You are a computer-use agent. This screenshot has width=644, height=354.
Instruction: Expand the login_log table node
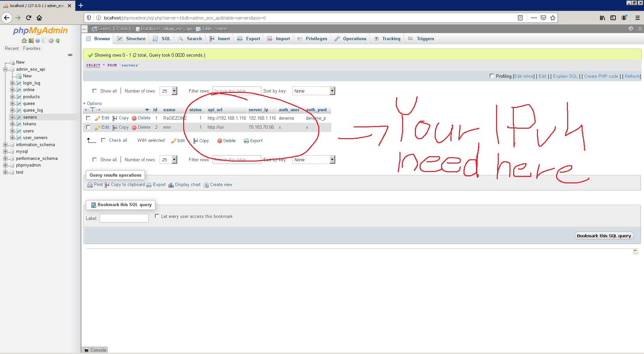coord(12,83)
